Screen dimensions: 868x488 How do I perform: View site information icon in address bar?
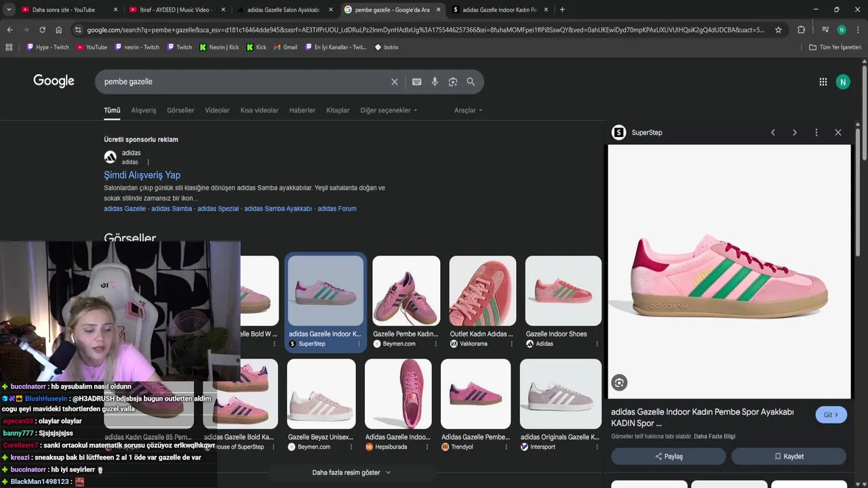tap(78, 30)
